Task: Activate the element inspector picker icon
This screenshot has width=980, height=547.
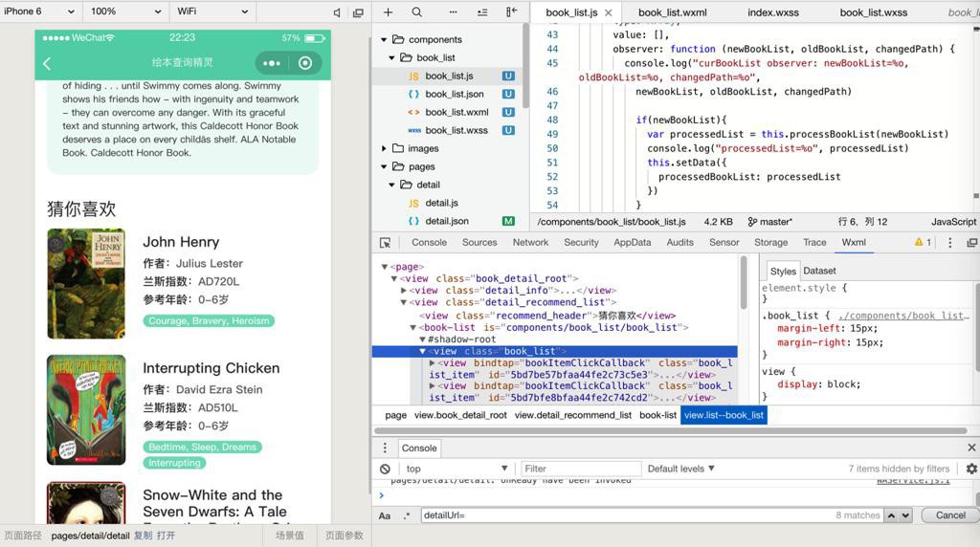Action: (385, 242)
